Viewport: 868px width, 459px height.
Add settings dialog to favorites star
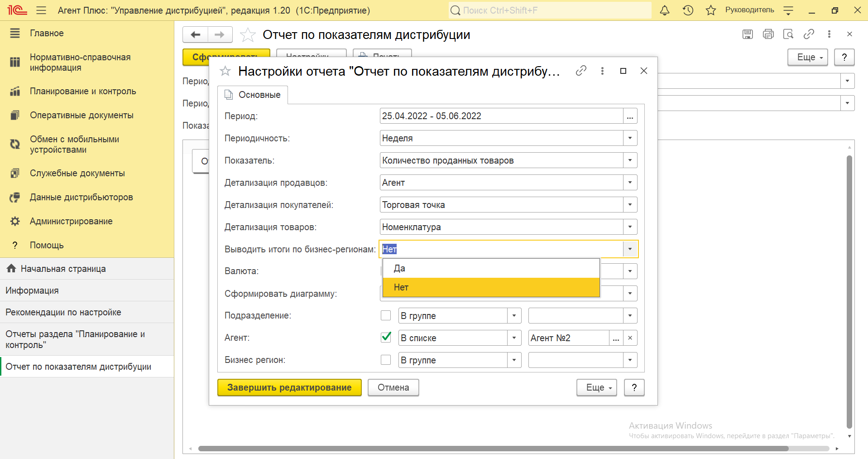(x=225, y=71)
